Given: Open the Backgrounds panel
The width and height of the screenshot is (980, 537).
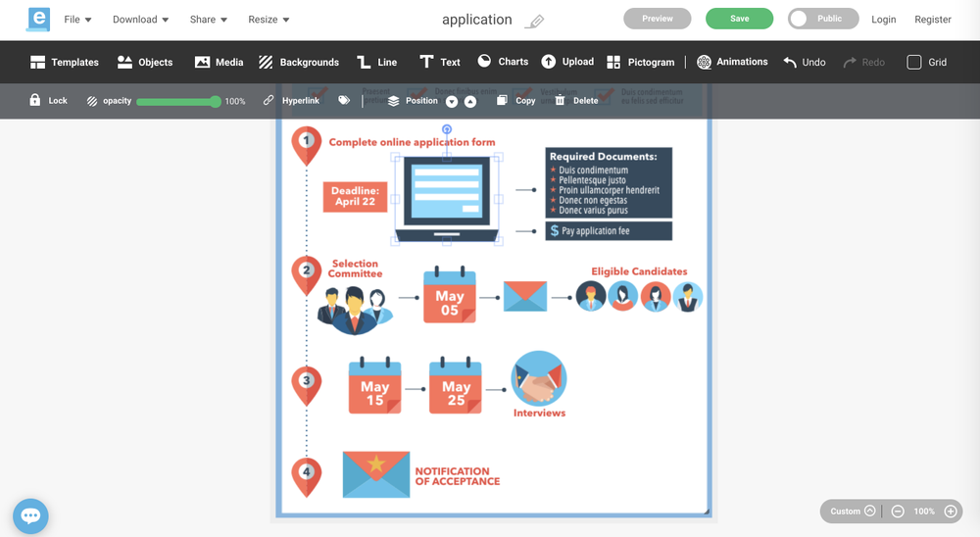Looking at the screenshot, I should tap(299, 62).
